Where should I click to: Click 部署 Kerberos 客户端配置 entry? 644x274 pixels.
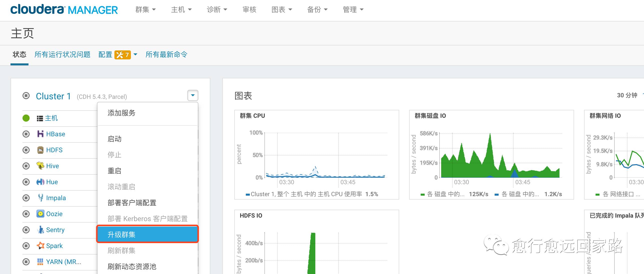(x=147, y=219)
